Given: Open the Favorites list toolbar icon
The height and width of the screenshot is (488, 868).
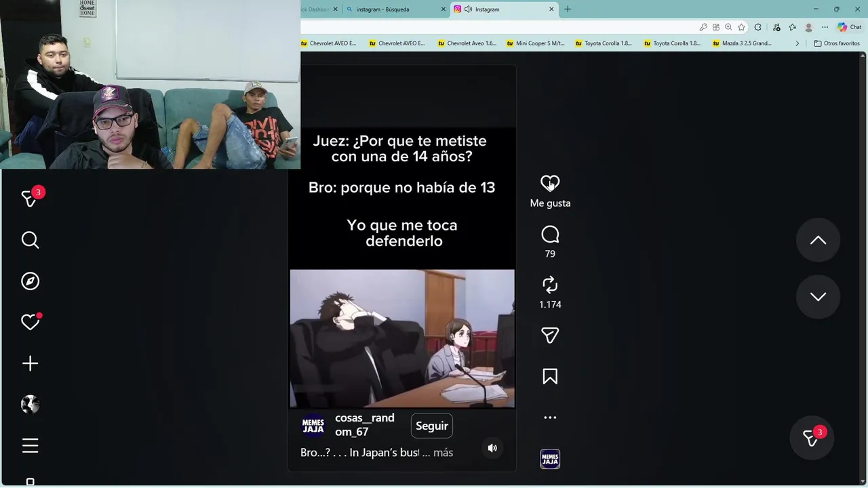Looking at the screenshot, I should (x=792, y=27).
